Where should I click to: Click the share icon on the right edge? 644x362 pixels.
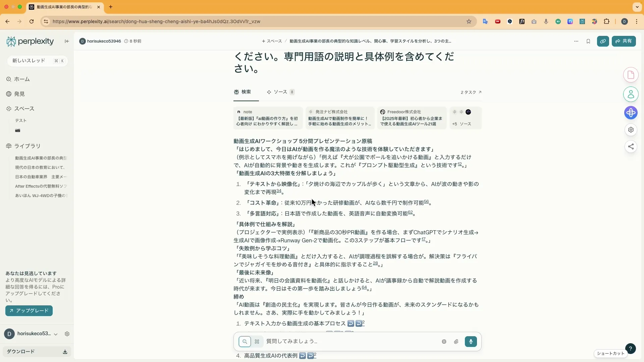point(631,146)
